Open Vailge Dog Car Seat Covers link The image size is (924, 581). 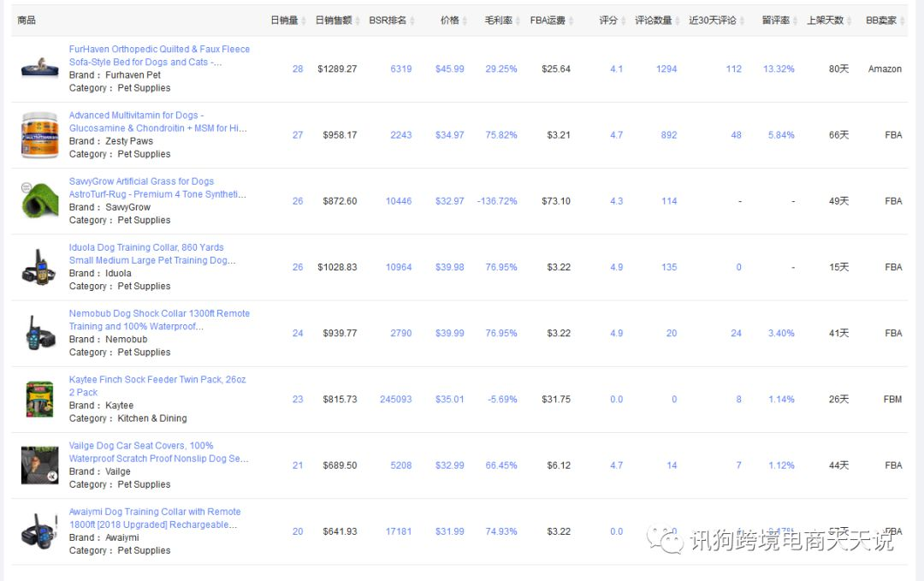point(158,452)
